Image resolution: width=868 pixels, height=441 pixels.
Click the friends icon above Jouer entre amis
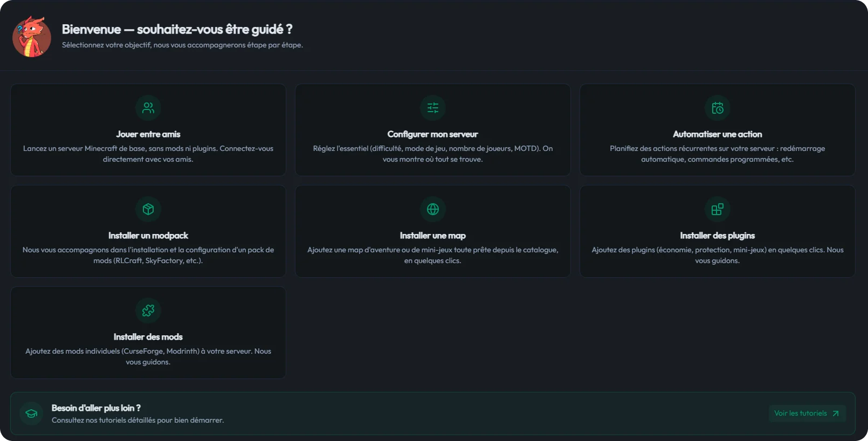coord(148,108)
